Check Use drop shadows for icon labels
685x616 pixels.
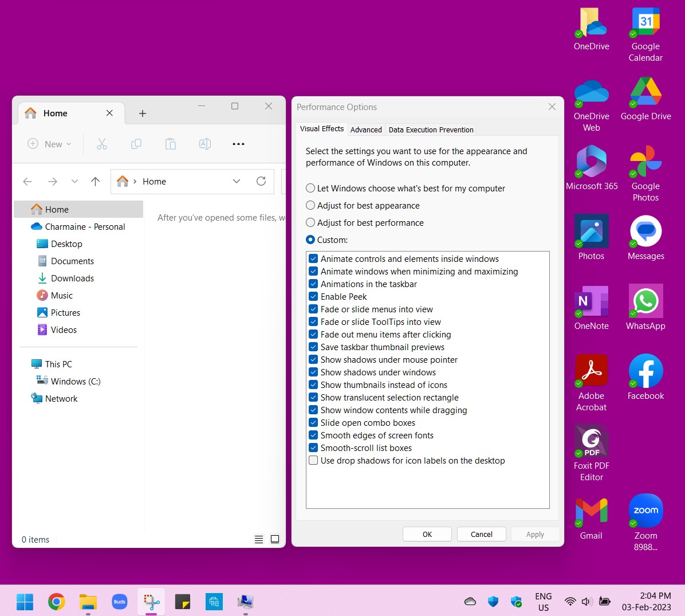coord(313,460)
